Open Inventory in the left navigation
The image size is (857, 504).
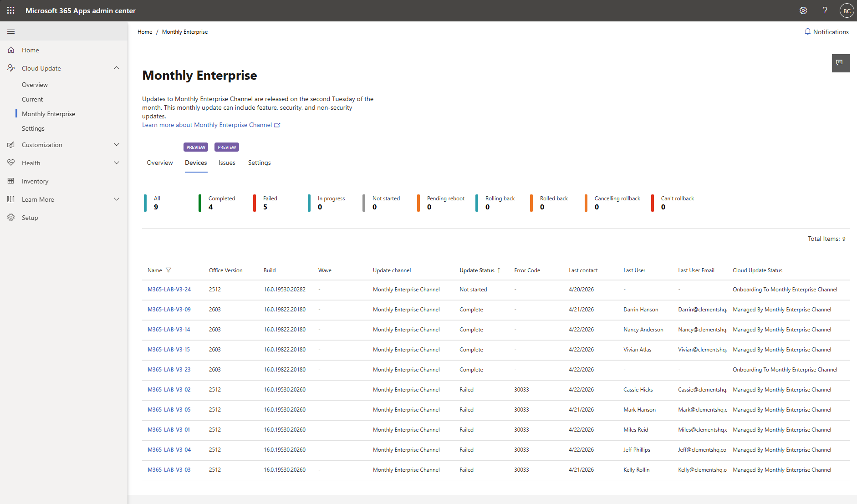35,181
